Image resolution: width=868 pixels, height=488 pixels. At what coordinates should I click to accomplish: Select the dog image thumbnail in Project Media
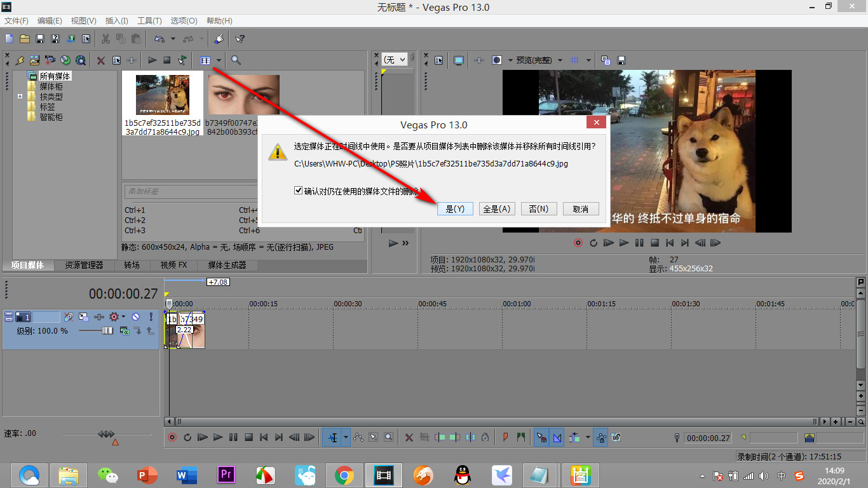(x=163, y=95)
